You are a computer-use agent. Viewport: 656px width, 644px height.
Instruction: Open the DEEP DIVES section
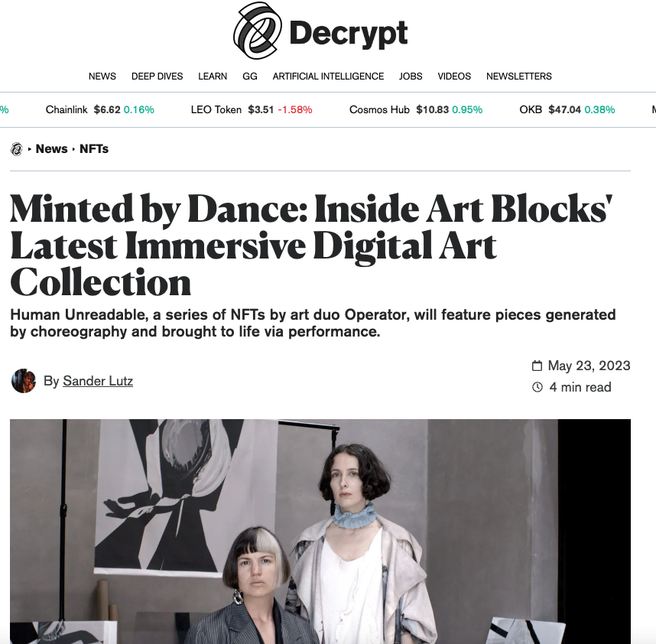coord(157,76)
